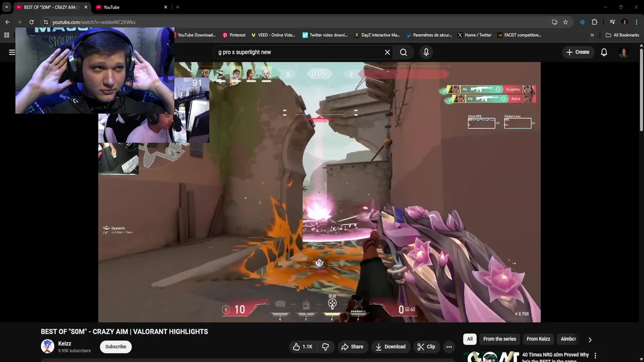Open the 'Twitter video downl...' bookmark

pyautogui.click(x=325, y=35)
